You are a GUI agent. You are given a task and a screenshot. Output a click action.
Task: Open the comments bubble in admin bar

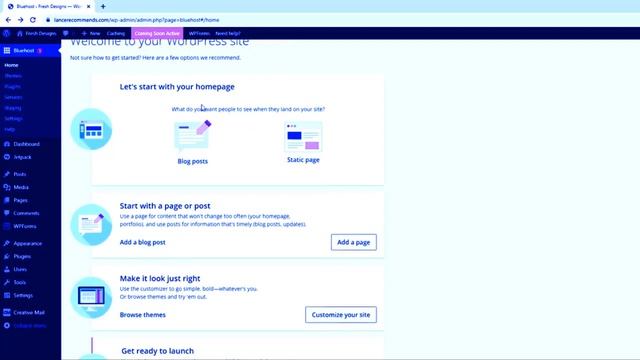click(66, 33)
